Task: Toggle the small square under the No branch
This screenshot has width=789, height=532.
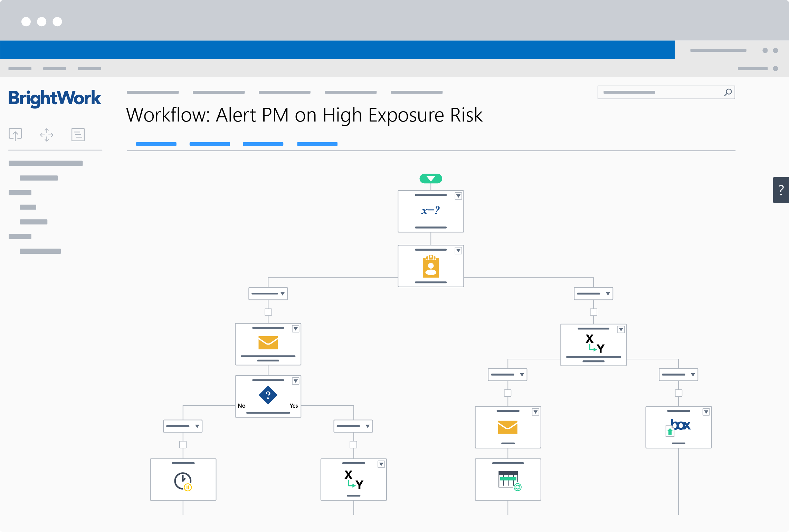Action: click(183, 445)
